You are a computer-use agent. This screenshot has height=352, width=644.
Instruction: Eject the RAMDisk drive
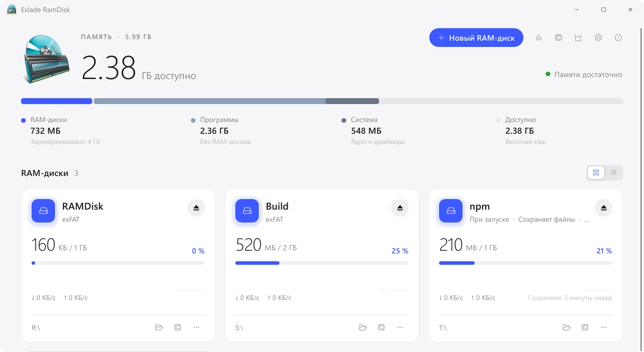(x=196, y=208)
